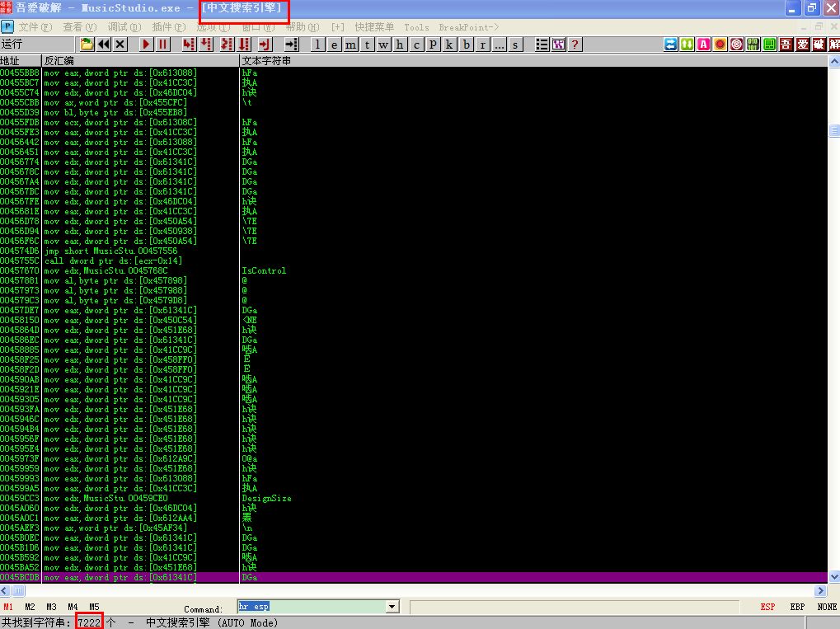Viewport: 840px width, 629px height.
Task: Open the [+] menu item
Action: 337,26
